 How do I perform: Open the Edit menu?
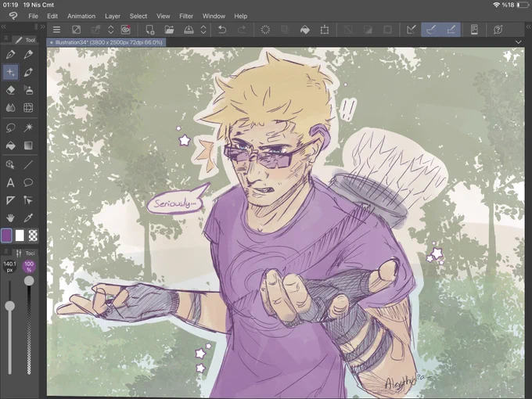click(52, 16)
